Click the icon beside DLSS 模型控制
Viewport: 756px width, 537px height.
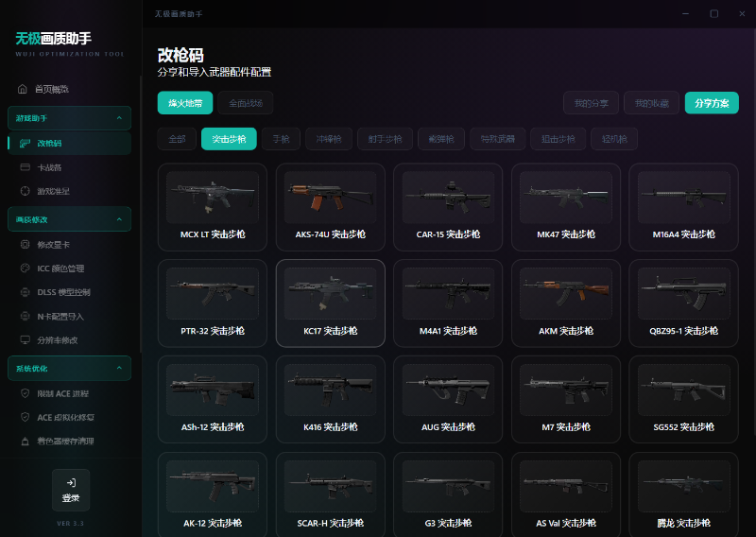(26, 292)
